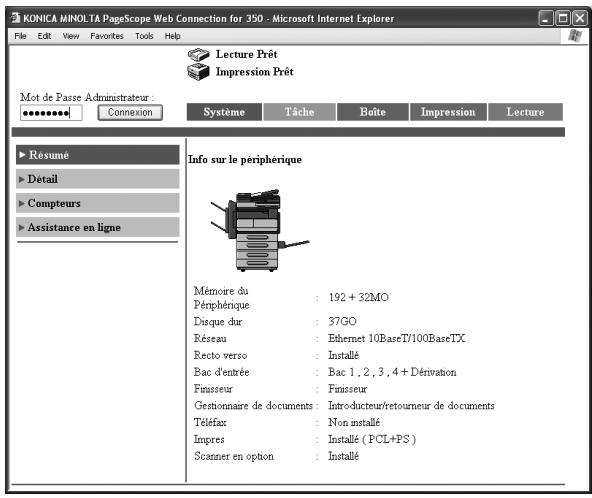The width and height of the screenshot is (592, 498).
Task: Click 'Introducteur/retourneur de documents' value
Action: click(x=411, y=406)
